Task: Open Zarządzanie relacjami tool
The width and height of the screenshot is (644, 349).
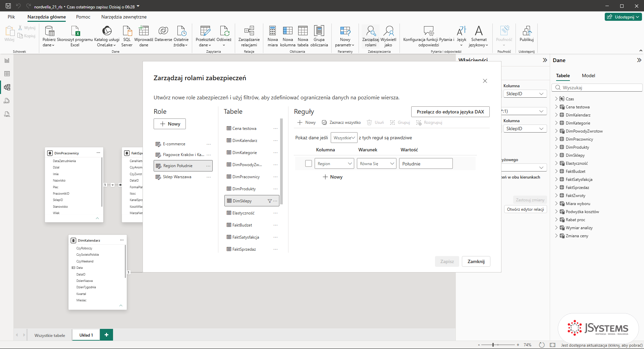Action: 249,36
